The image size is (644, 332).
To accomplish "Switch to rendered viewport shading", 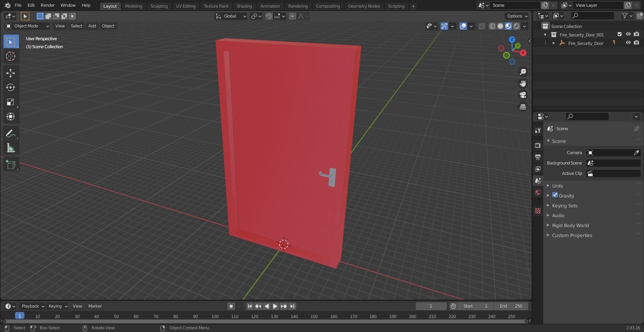I will [517, 26].
